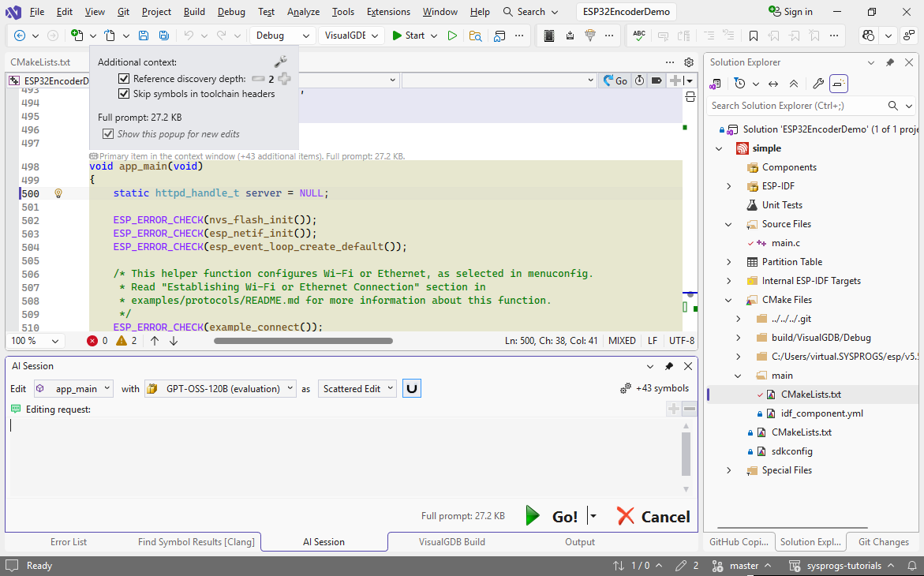
Task: Increase reference discovery depth with plus icon
Action: tap(284, 79)
